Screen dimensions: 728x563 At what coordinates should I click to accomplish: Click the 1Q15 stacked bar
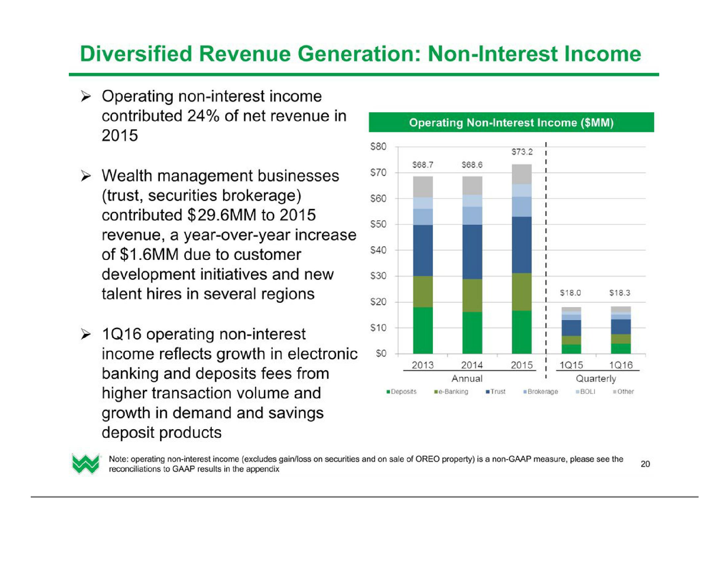click(571, 330)
